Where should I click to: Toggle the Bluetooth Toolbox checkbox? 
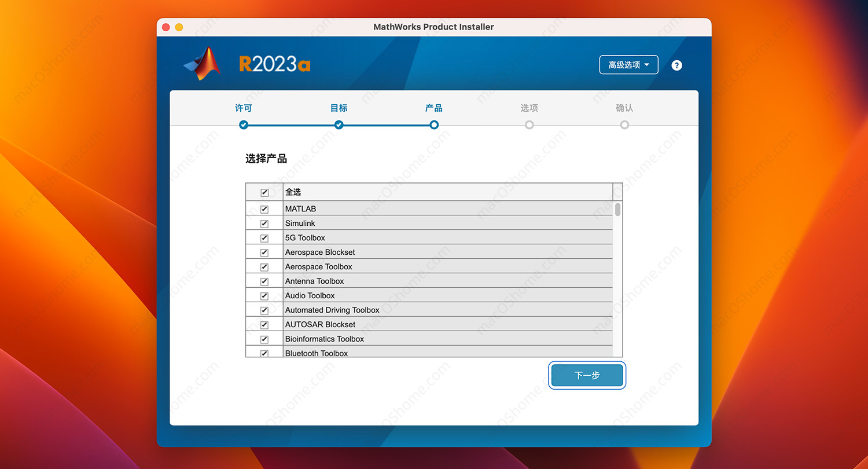(264, 353)
